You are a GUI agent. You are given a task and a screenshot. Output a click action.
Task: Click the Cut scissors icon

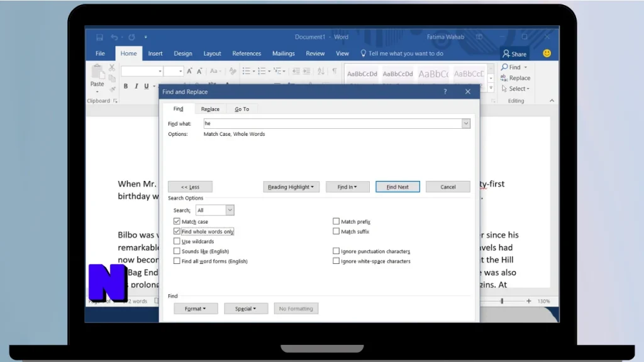coord(112,68)
